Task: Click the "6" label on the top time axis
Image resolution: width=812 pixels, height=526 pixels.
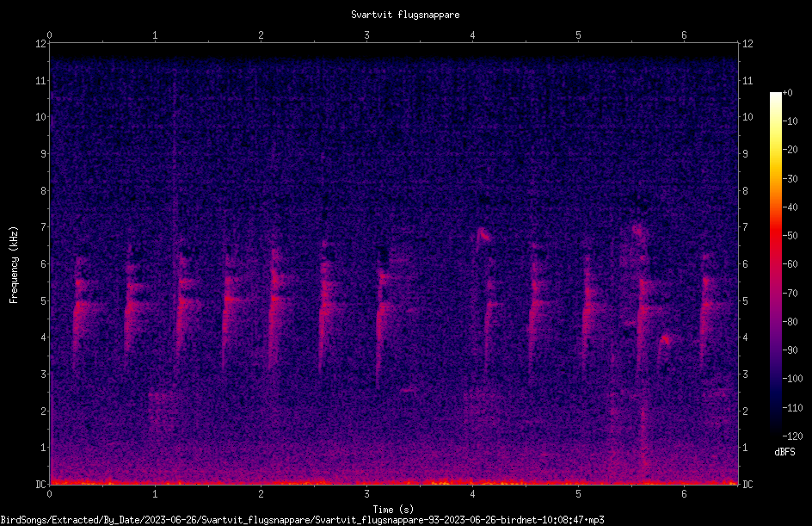Action: [684, 35]
